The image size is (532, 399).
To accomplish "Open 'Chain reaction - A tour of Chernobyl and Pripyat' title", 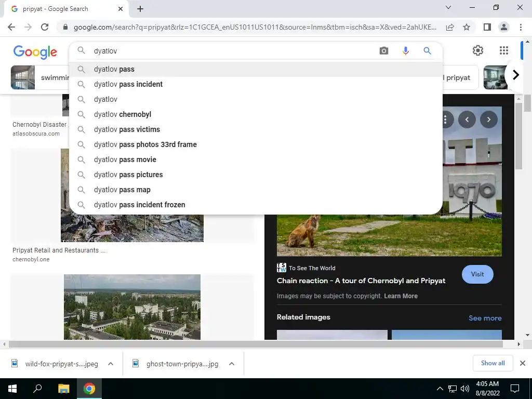I will pos(361,281).
